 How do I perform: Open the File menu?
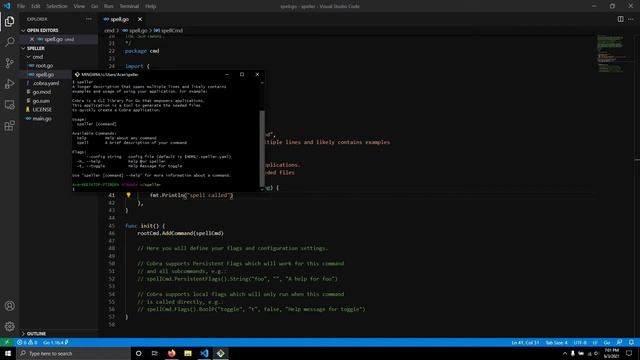(x=21, y=6)
